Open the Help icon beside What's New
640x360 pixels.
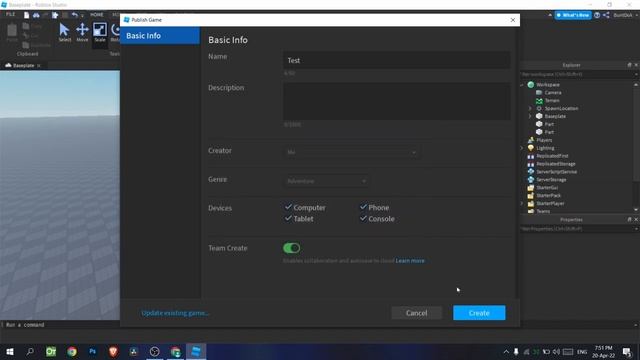pos(597,15)
